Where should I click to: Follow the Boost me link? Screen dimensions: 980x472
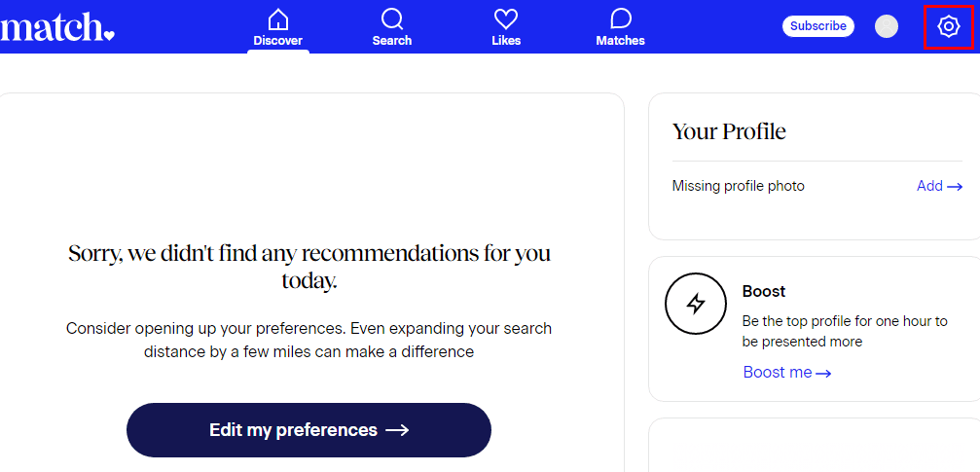pos(777,373)
